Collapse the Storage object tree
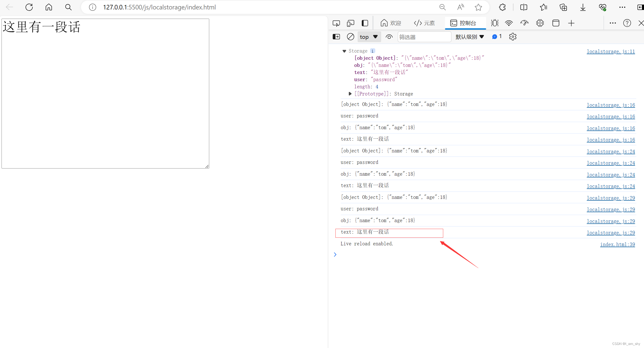The image size is (644, 348). [344, 51]
